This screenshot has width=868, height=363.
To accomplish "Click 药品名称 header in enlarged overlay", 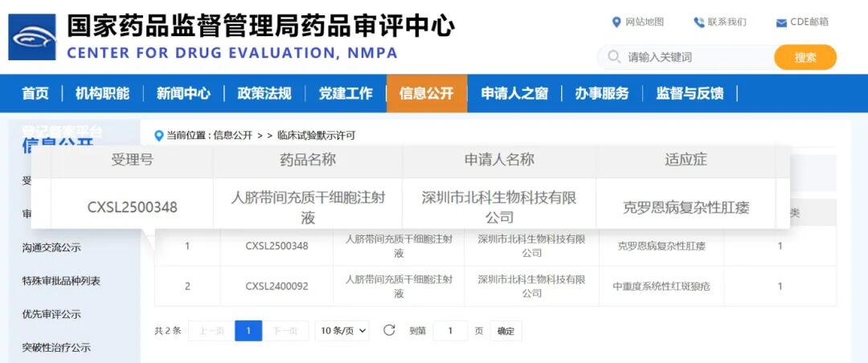I will 308,160.
